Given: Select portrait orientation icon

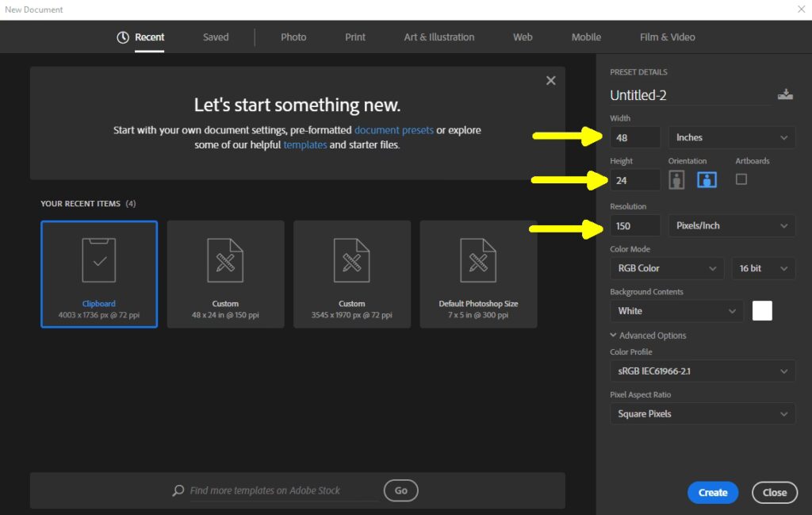Looking at the screenshot, I should 676,180.
